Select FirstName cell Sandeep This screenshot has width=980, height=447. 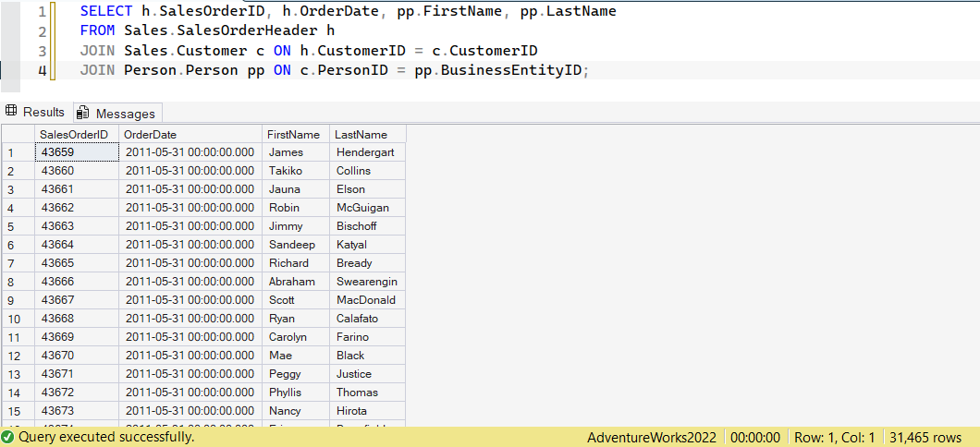[x=296, y=245]
